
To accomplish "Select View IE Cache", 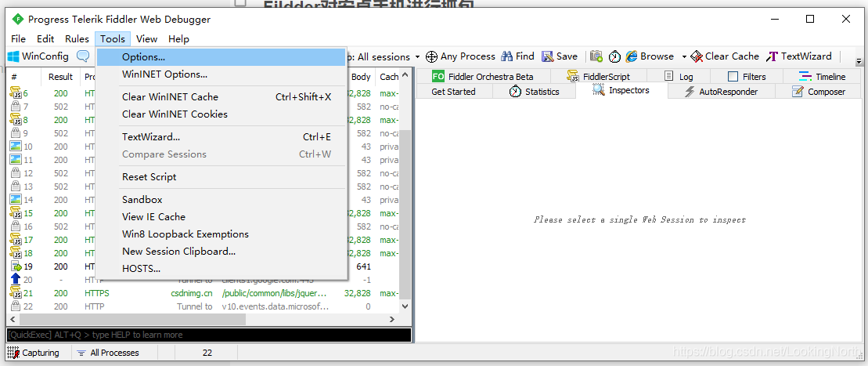I will click(222, 217).
